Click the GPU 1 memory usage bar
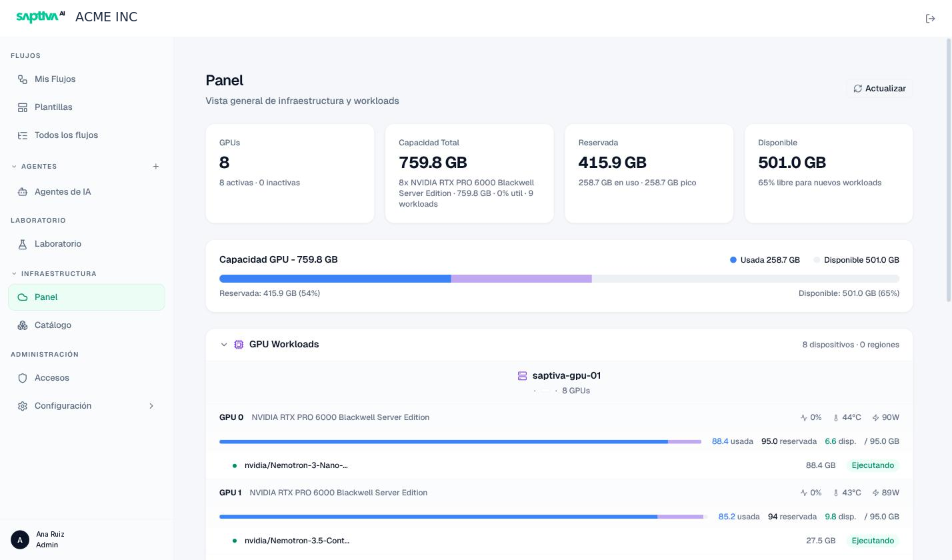Viewport: 952px width, 560px height. (x=463, y=517)
